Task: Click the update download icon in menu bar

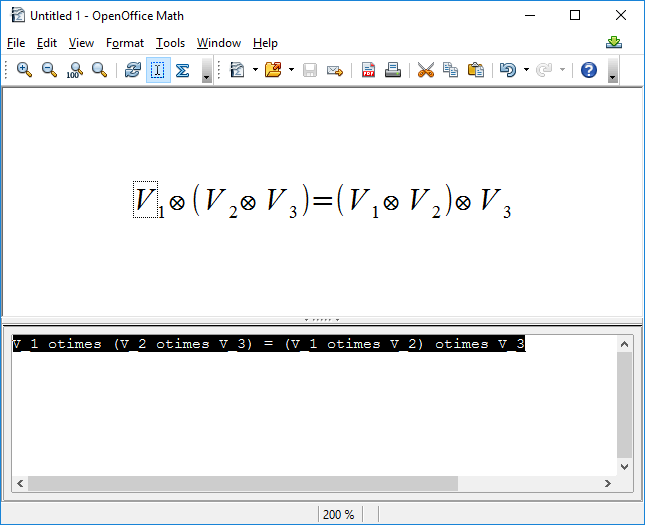Action: tap(614, 42)
